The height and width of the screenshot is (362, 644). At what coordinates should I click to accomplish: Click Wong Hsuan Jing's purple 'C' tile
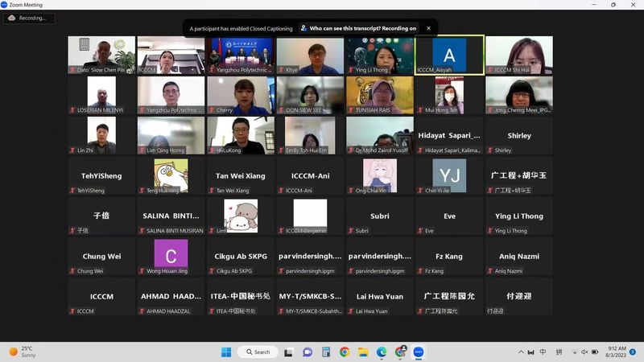171,256
